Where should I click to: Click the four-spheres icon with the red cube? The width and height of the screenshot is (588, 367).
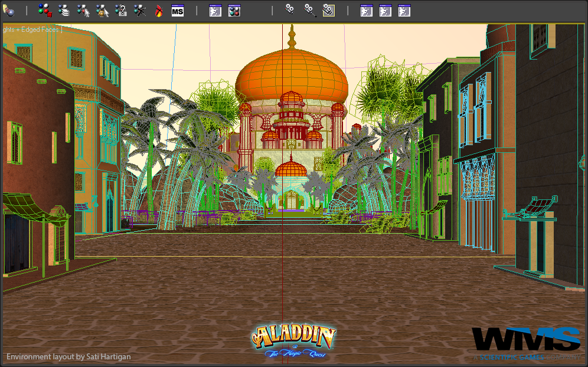click(x=45, y=11)
